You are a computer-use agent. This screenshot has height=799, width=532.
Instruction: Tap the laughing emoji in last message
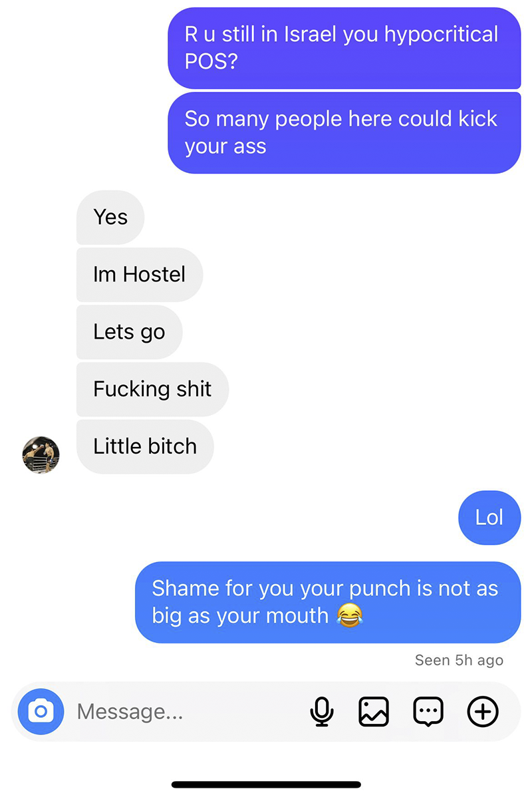349,615
